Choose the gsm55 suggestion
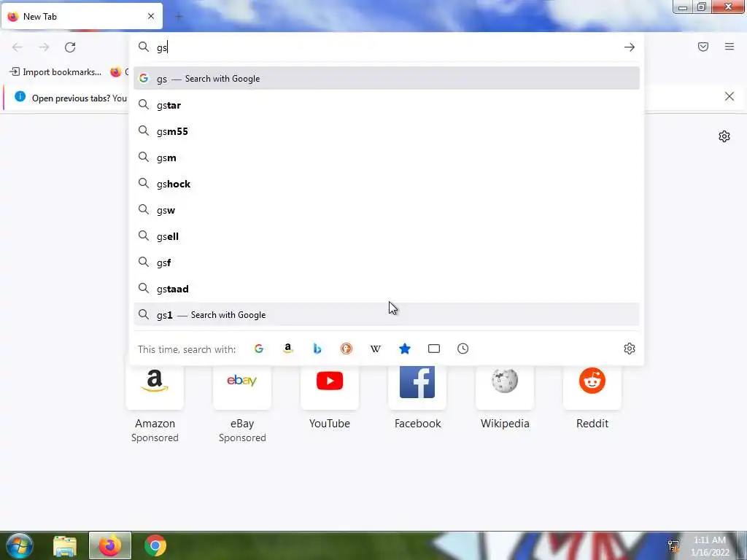The width and height of the screenshot is (747, 560). point(387,131)
